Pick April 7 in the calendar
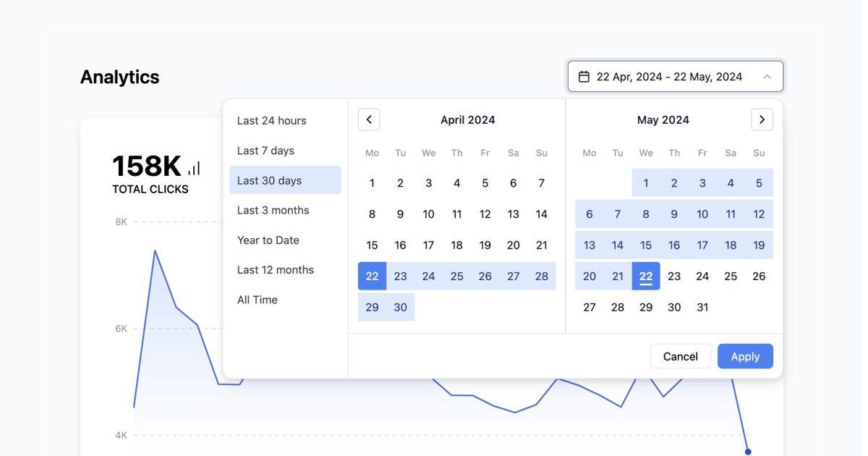This screenshot has height=456, width=868. (542, 183)
